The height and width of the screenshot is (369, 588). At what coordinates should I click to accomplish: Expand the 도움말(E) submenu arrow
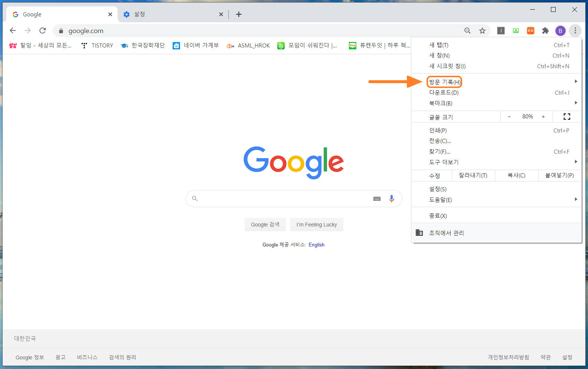point(576,199)
